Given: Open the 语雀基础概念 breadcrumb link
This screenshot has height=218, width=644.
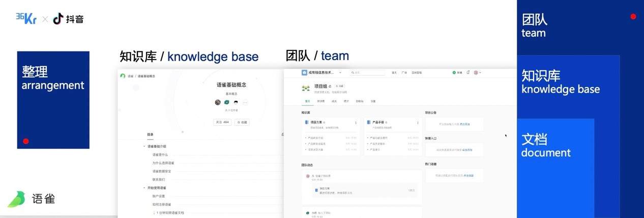Looking at the screenshot, I should 147,76.
